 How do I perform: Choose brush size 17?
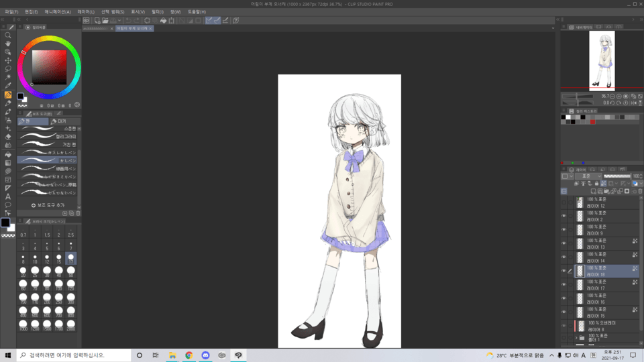coord(70,259)
